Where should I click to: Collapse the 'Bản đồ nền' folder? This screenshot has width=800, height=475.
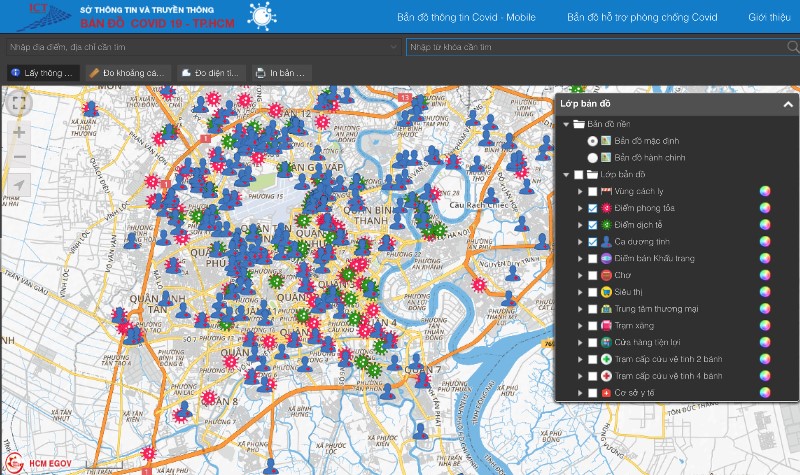click(x=566, y=124)
